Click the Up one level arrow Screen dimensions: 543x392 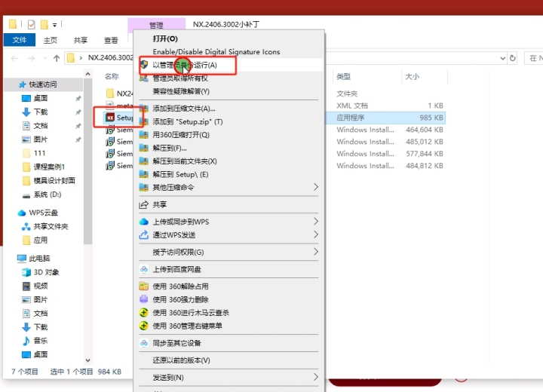coord(57,58)
